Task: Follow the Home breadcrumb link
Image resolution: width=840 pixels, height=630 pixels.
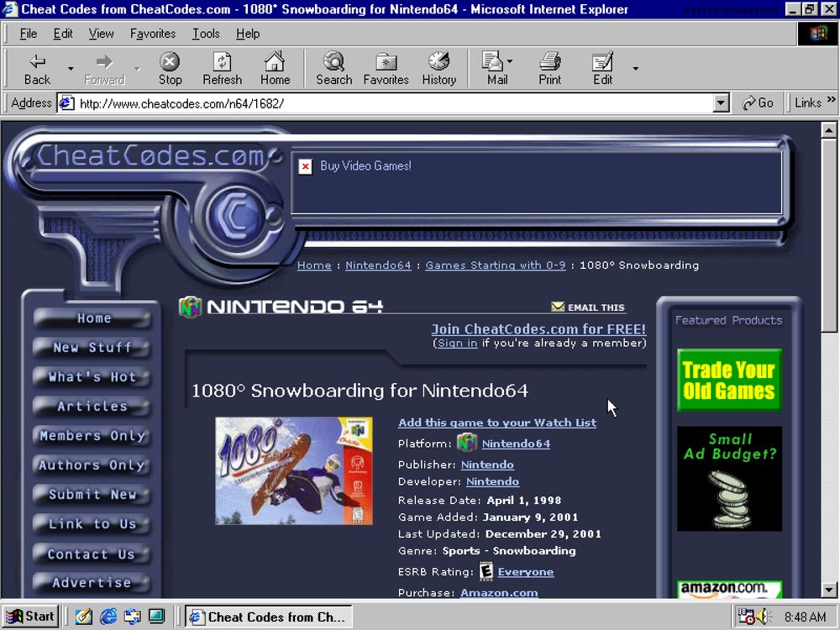Action: click(314, 265)
